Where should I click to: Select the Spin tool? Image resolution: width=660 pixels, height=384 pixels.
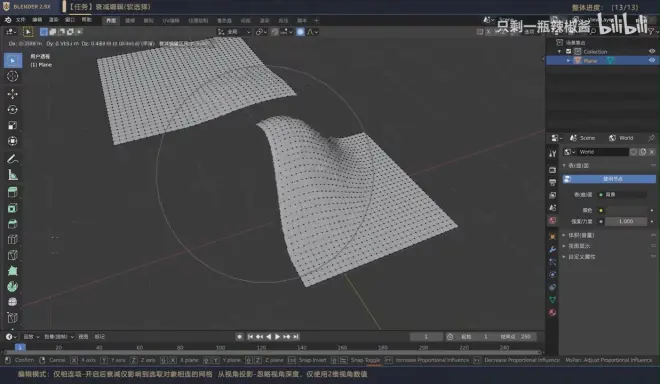click(13, 286)
